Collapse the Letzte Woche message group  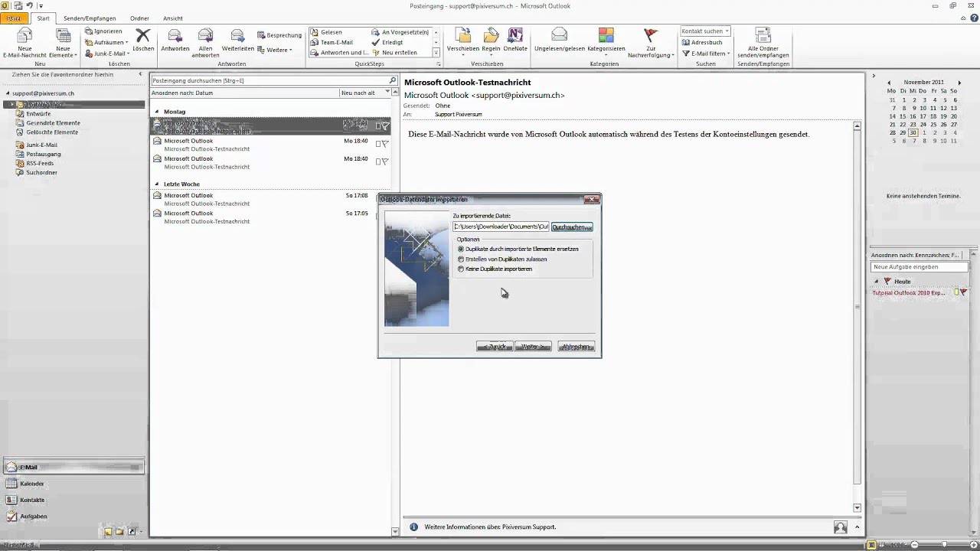point(157,184)
